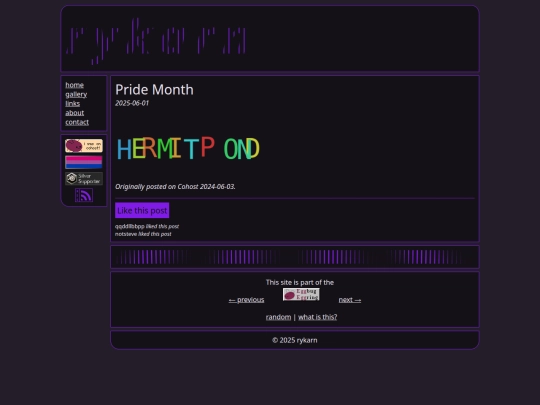Screen dimensions: 540x405
Task: Follow the next webring site link
Action: 350,300
